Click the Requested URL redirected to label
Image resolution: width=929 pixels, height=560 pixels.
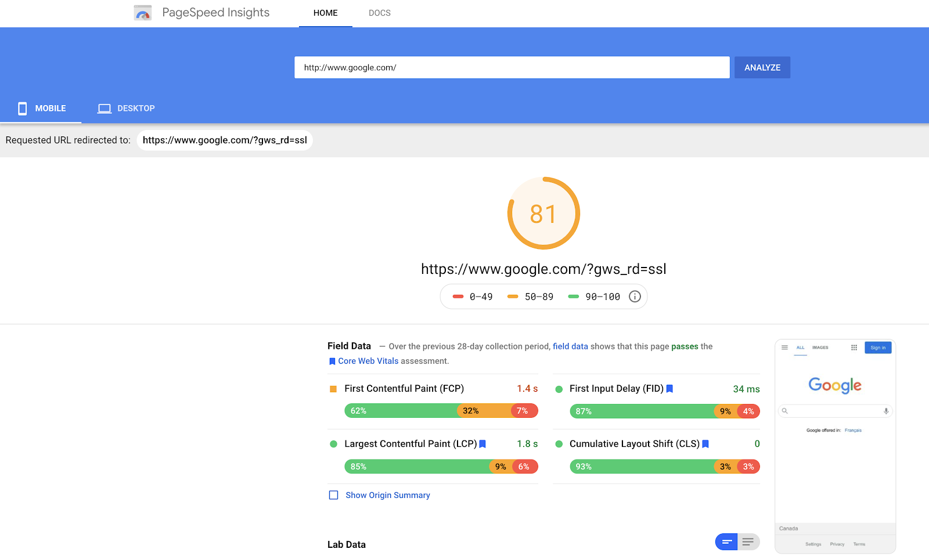coord(68,140)
